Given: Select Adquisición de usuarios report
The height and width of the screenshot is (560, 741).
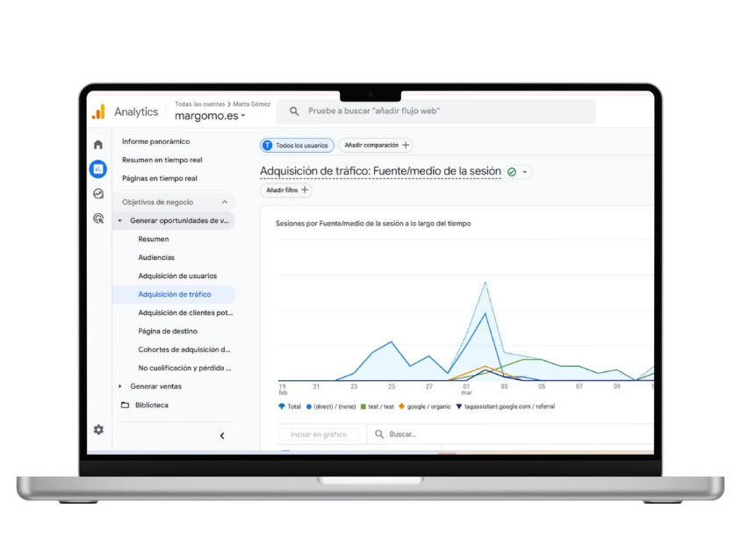Looking at the screenshot, I should (x=177, y=276).
